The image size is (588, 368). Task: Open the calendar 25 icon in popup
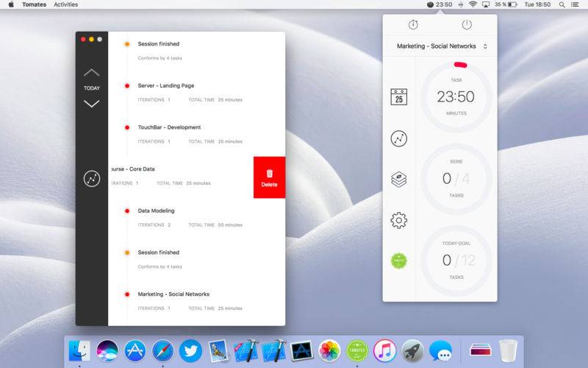pyautogui.click(x=398, y=97)
